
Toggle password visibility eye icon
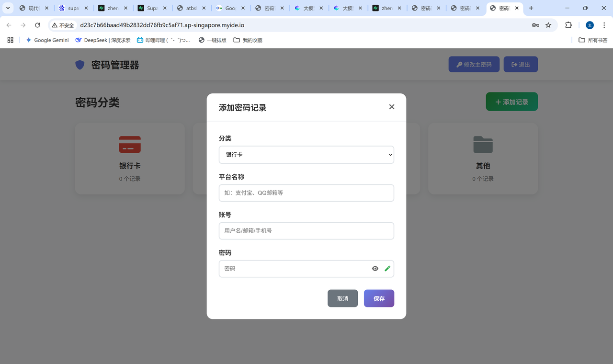point(375,269)
